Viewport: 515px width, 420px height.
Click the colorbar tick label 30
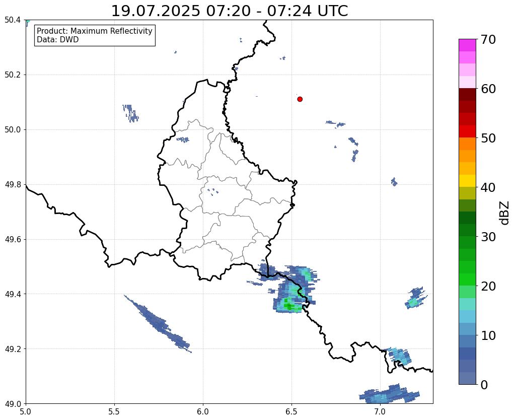(488, 237)
